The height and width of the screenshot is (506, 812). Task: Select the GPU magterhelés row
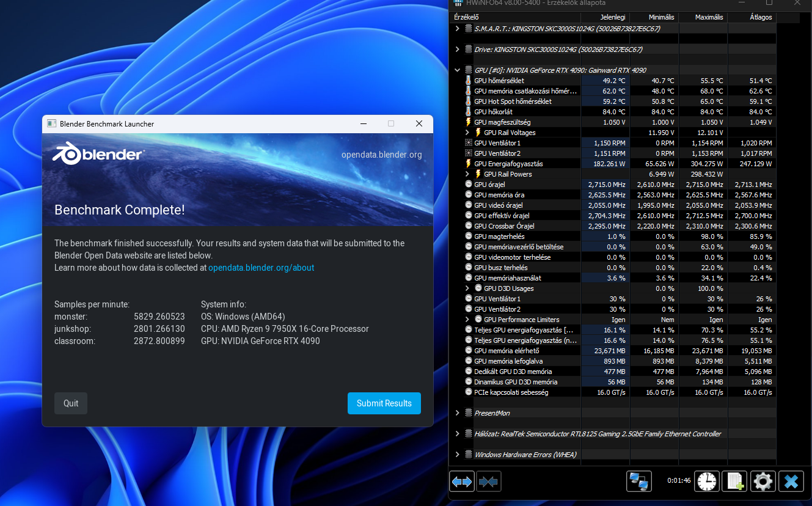[x=613, y=237]
